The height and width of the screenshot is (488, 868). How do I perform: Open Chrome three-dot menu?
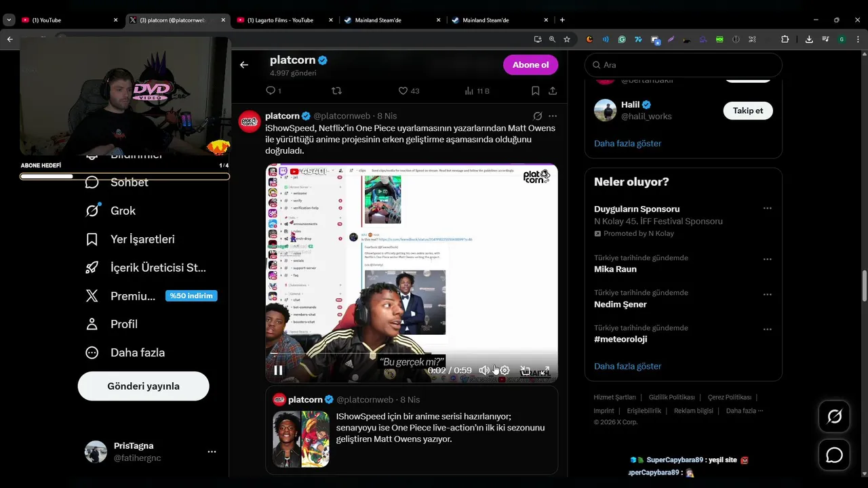coord(859,39)
